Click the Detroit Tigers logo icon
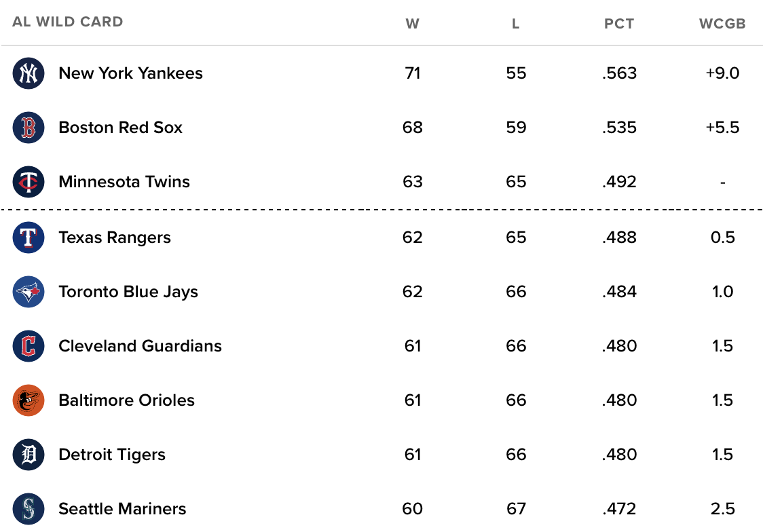Screen dimensions: 763x532 29,455
